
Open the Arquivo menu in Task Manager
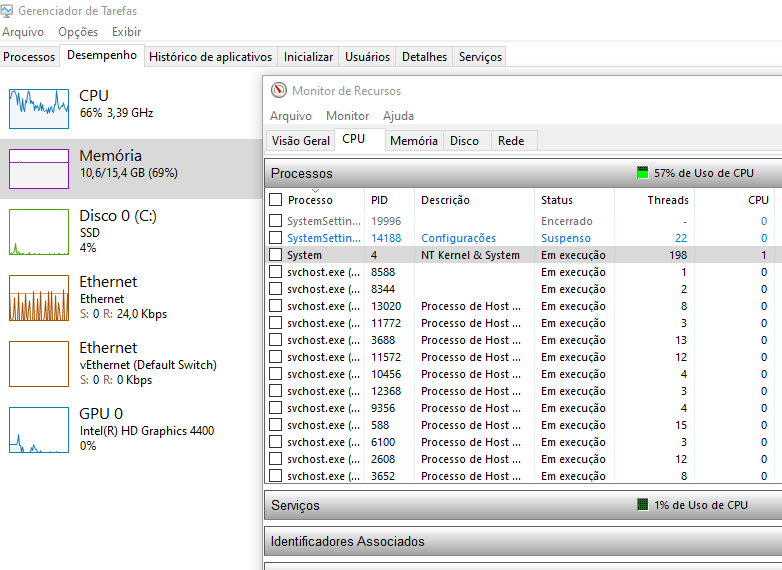click(x=23, y=32)
